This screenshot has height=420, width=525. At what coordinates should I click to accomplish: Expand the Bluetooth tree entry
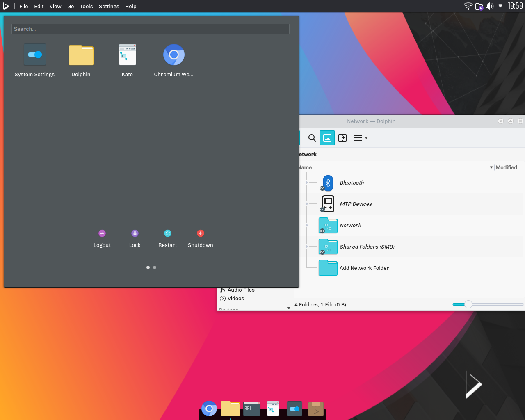coord(307,183)
